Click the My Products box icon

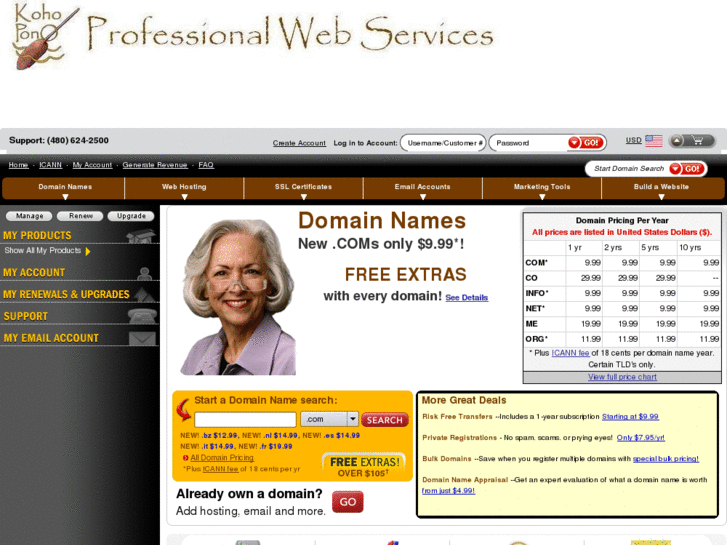tap(141, 236)
